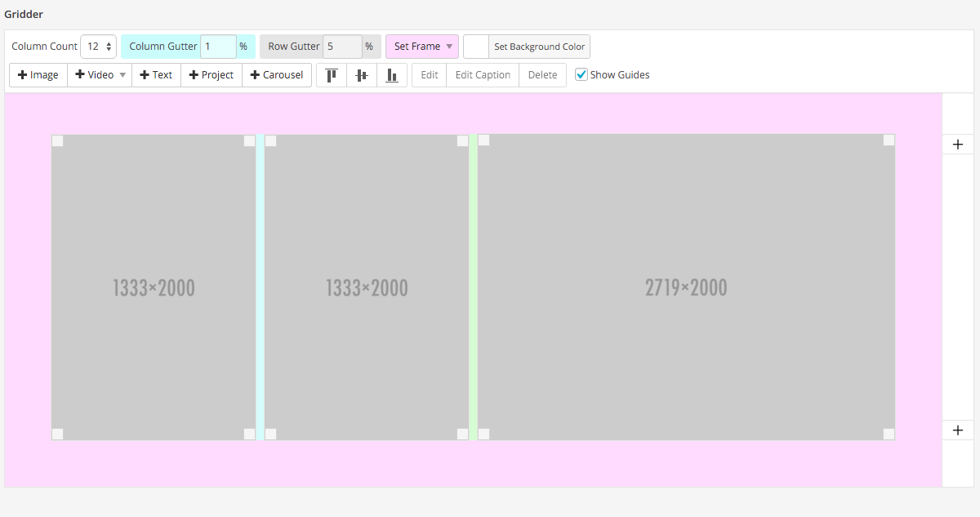Select the vertical-center alignment icon

click(x=362, y=74)
